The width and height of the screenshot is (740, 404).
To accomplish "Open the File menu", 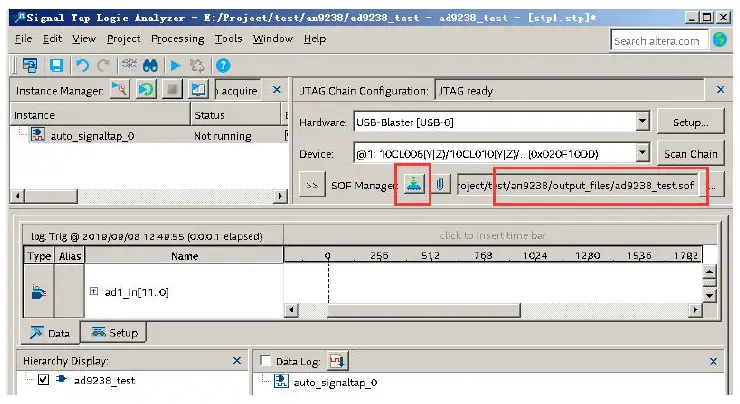I will (23, 39).
